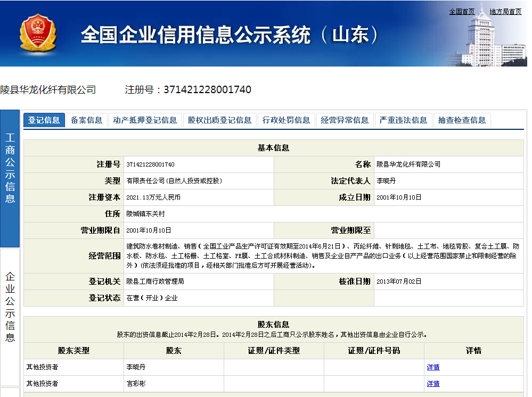Select the 经营异常信息 tab

[x=345, y=120]
